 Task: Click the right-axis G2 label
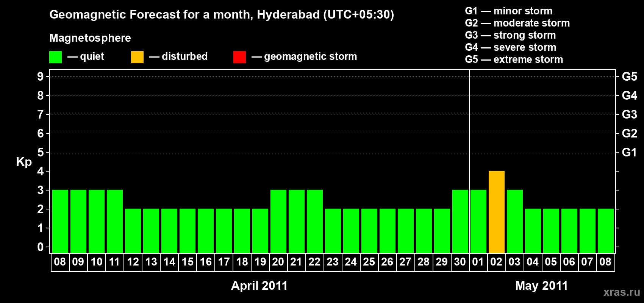click(x=630, y=133)
